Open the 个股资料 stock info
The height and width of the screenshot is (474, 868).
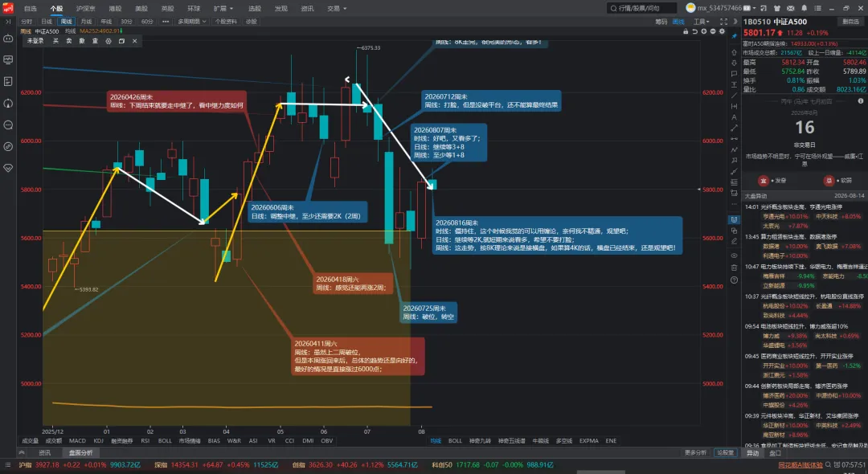[226, 22]
